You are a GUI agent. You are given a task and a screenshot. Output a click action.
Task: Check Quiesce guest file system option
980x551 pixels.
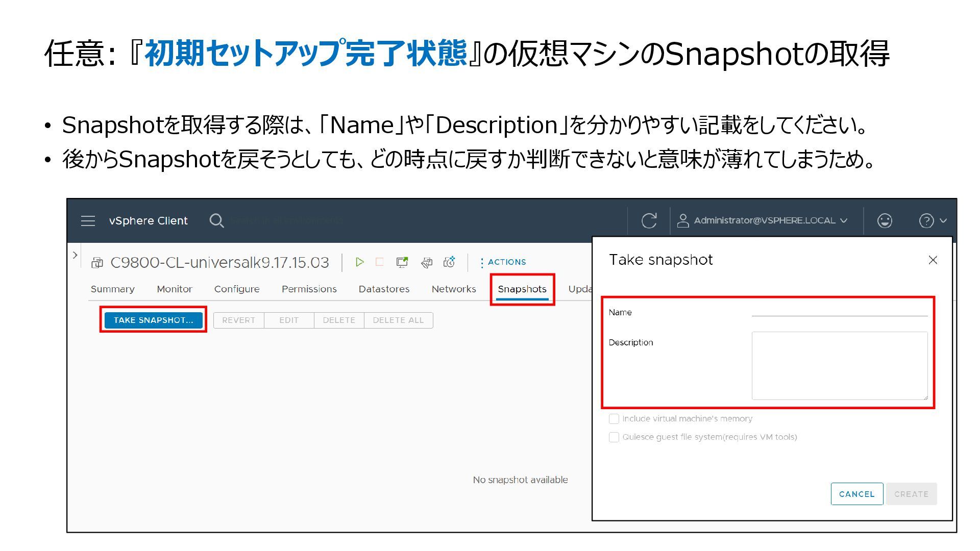614,437
